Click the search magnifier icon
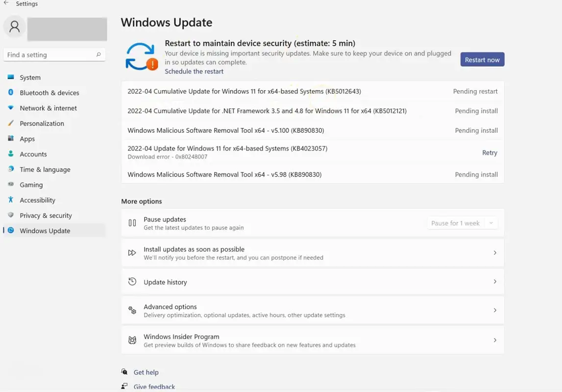 98,54
